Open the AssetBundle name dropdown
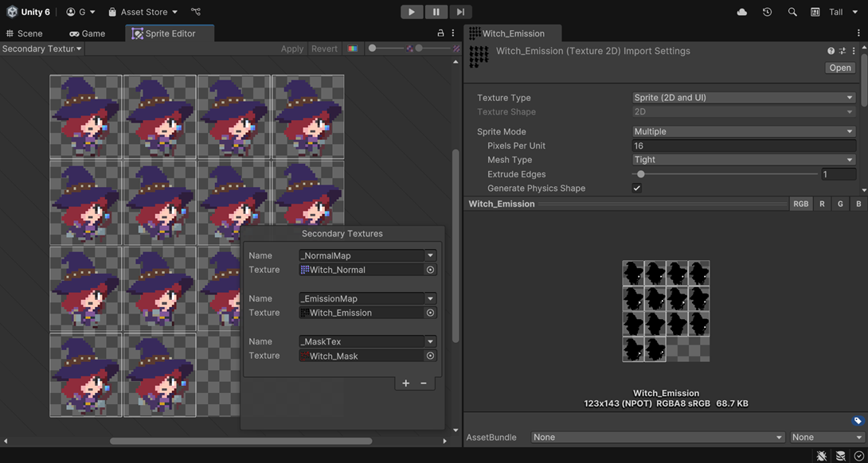868x463 pixels. coord(658,437)
